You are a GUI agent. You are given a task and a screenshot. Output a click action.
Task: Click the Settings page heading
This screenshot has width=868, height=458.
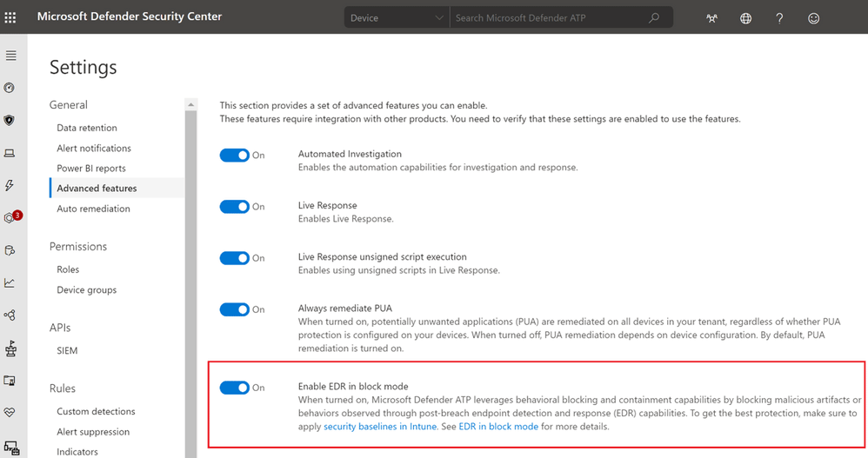click(x=83, y=68)
